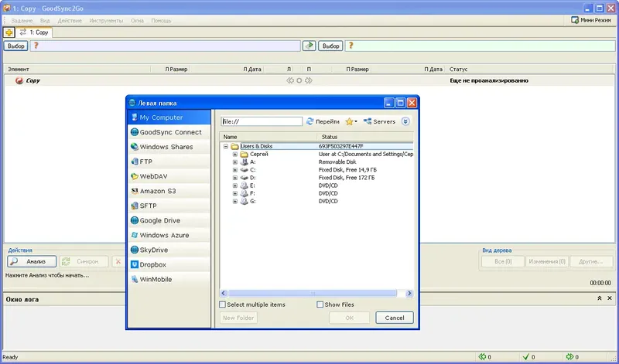The width and height of the screenshot is (619, 364).
Task: Enable Select multiple items checkbox
Action: (x=223, y=304)
